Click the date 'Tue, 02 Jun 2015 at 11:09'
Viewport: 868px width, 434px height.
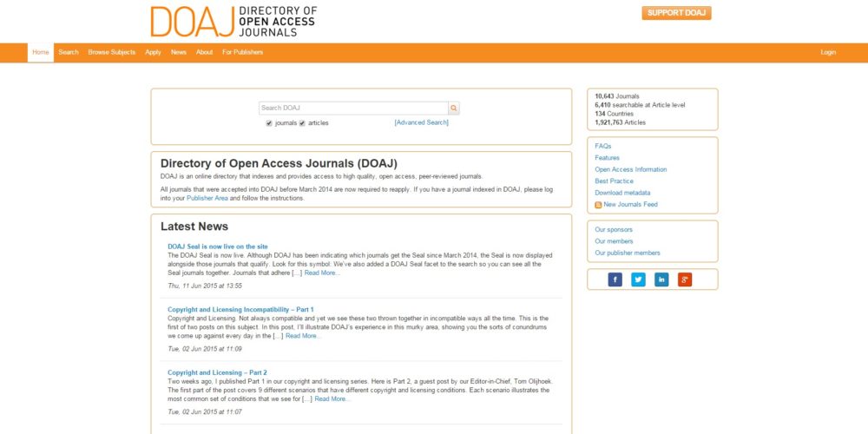205,349
